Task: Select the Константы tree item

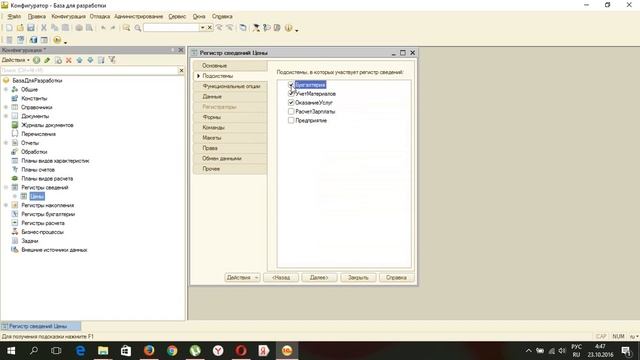Action: coord(34,98)
